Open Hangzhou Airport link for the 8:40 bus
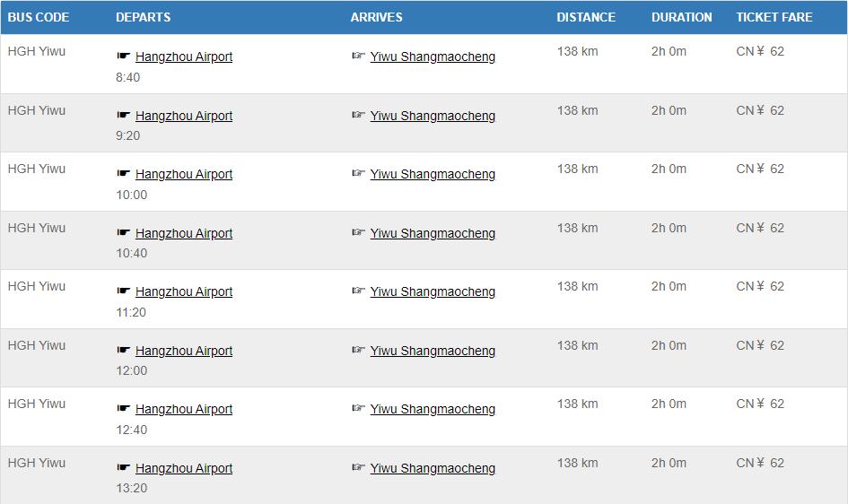The height and width of the screenshot is (504, 848). (184, 56)
